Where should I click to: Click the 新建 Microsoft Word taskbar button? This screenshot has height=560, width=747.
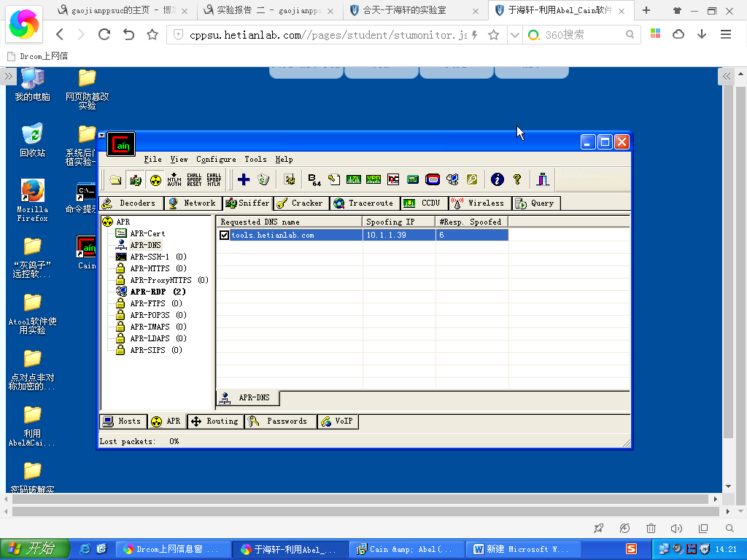coord(522,550)
